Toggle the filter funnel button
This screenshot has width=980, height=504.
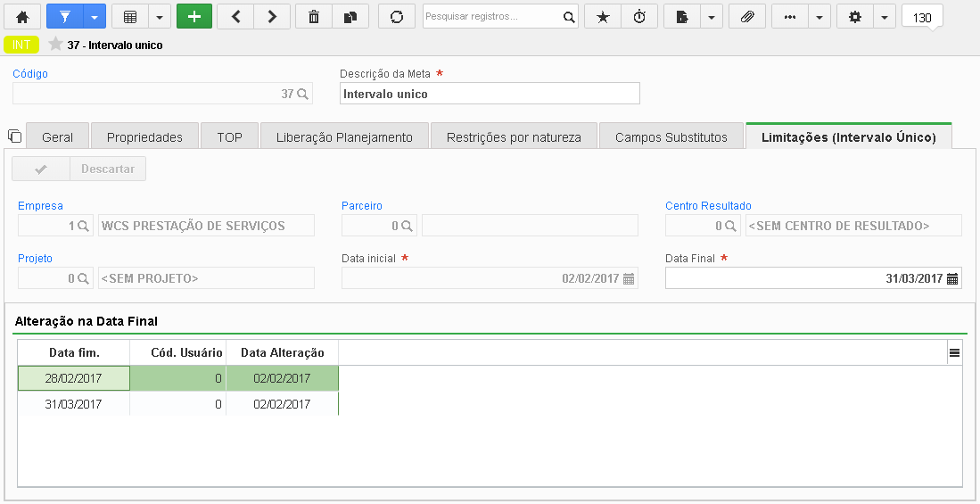(65, 17)
